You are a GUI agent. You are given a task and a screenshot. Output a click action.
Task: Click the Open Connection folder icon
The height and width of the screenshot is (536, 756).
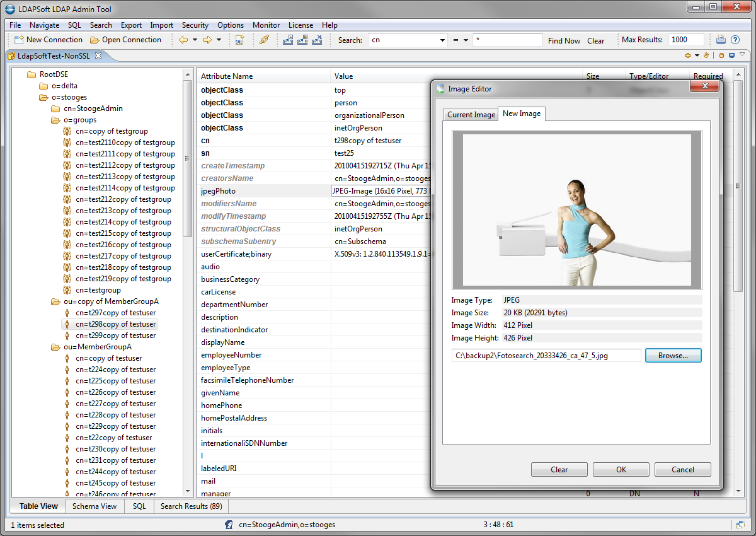pos(94,40)
